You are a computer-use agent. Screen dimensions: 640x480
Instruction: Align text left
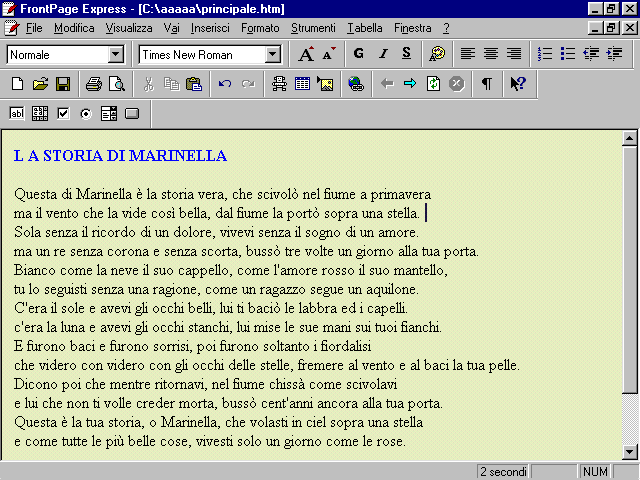click(468, 54)
